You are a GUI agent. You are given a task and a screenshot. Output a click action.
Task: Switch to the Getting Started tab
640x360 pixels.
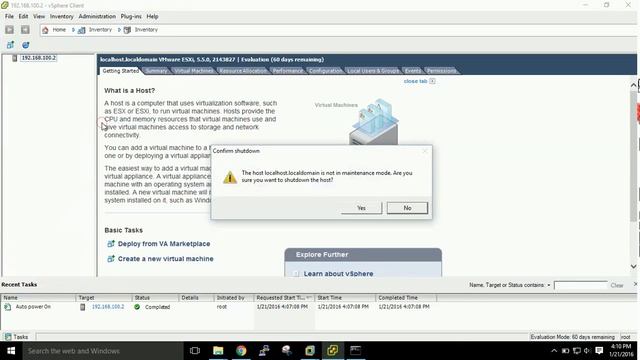pos(120,71)
